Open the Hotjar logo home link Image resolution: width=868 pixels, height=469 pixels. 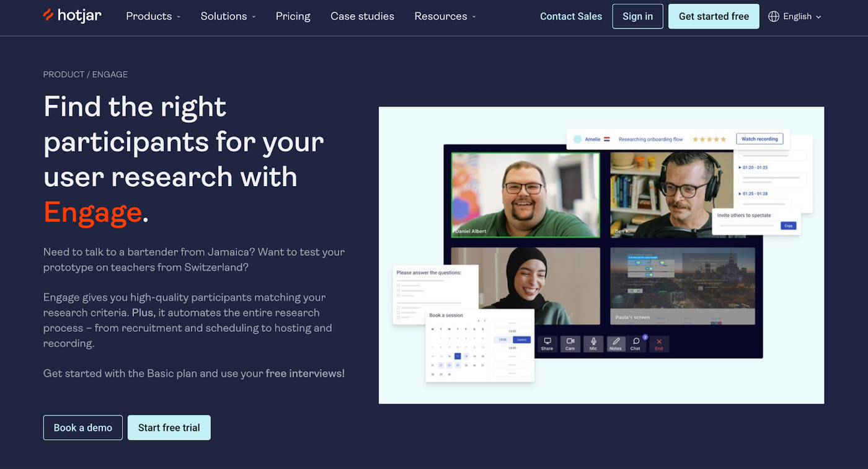[72, 16]
